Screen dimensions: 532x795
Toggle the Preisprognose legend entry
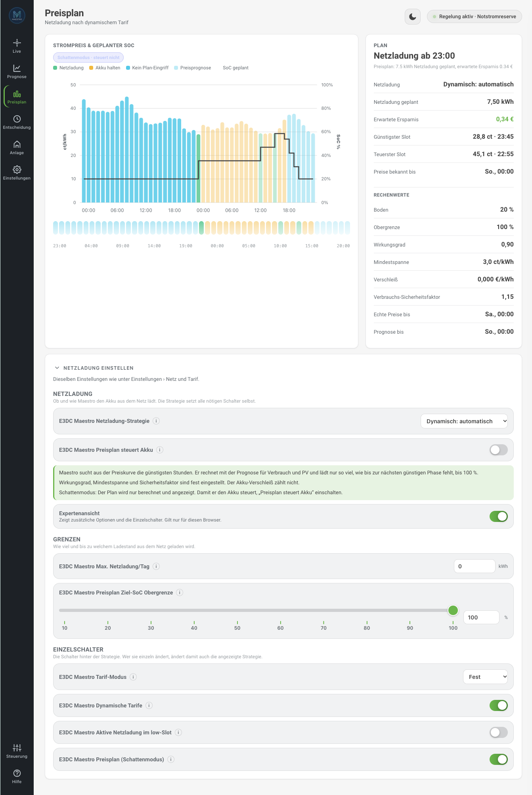pyautogui.click(x=193, y=68)
